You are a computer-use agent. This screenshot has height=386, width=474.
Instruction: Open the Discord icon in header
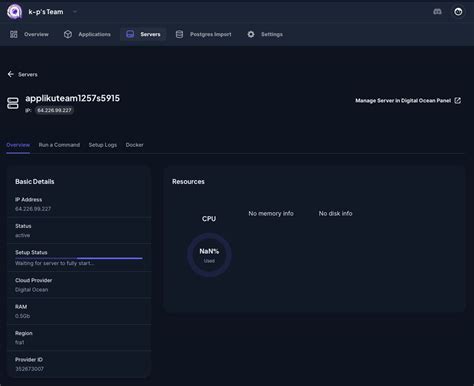[x=437, y=12]
